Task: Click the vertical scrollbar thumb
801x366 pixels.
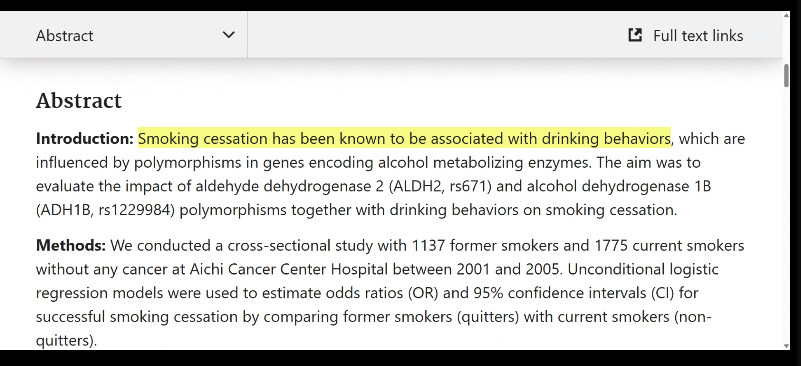Action: coord(786,76)
